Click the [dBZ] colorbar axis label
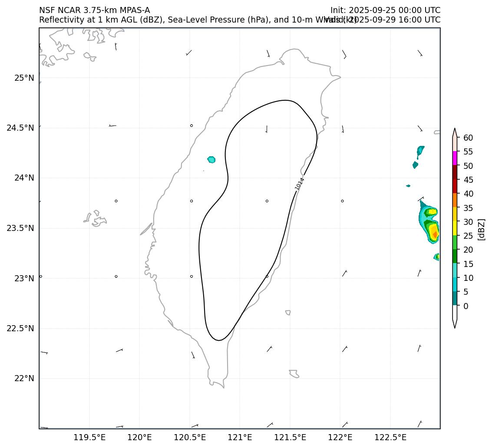This screenshot has height=448, width=492. 481,229
